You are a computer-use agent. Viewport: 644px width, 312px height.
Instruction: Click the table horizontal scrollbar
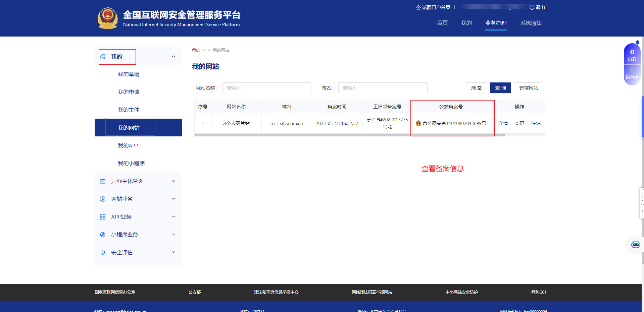349,135
